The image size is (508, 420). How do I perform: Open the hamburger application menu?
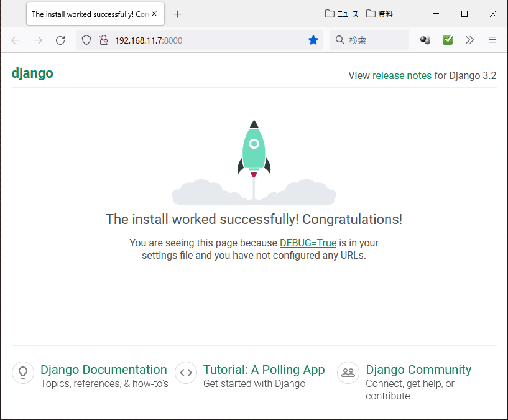point(492,40)
